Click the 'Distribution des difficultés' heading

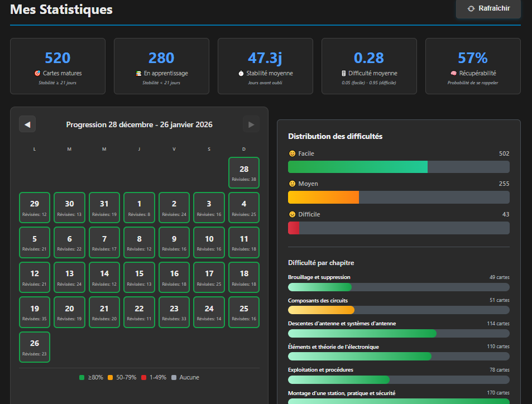(335, 136)
